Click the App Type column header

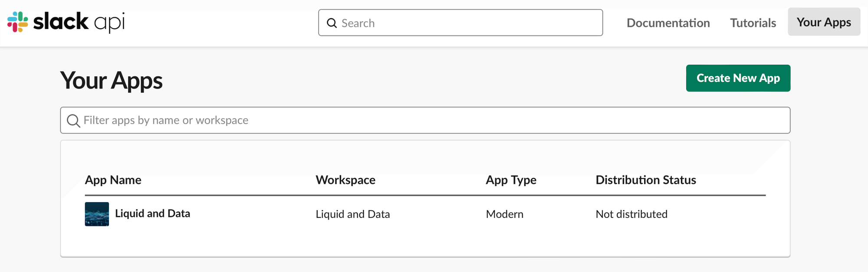(x=511, y=180)
